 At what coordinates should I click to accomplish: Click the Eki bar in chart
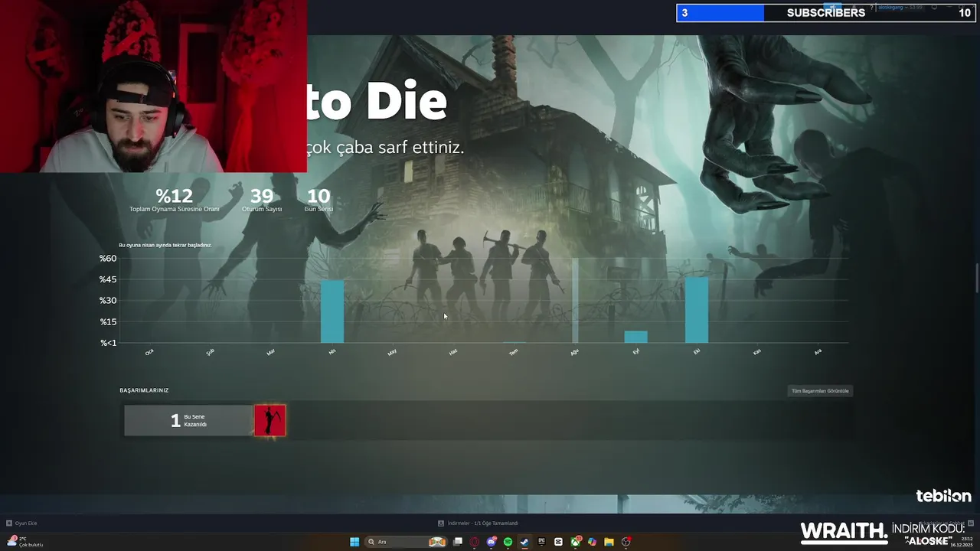click(x=697, y=310)
